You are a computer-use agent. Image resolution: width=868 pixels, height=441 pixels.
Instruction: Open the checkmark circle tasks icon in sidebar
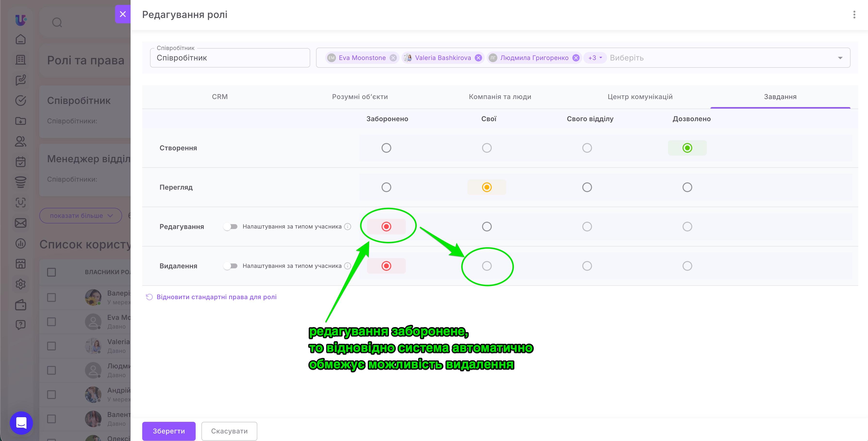21,101
